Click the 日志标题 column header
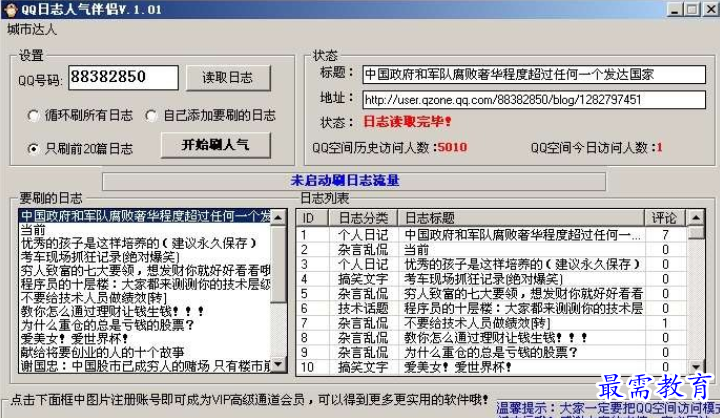The height and width of the screenshot is (418, 720). click(521, 218)
